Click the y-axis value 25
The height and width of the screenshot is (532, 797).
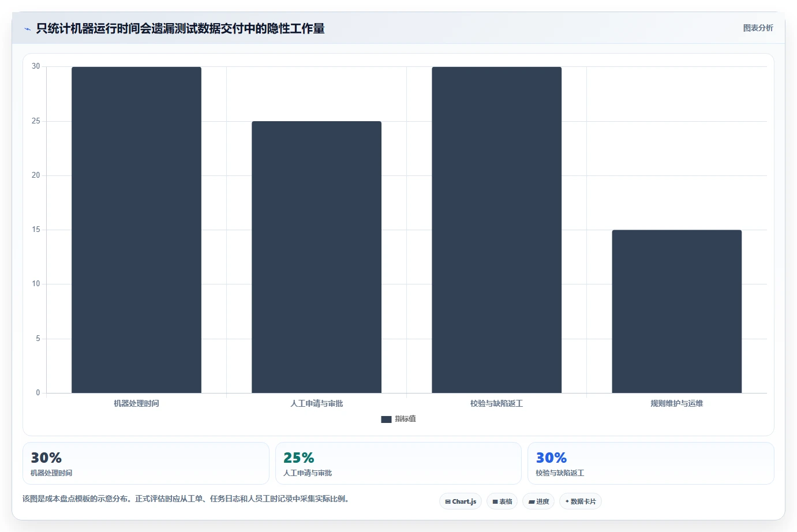point(36,121)
